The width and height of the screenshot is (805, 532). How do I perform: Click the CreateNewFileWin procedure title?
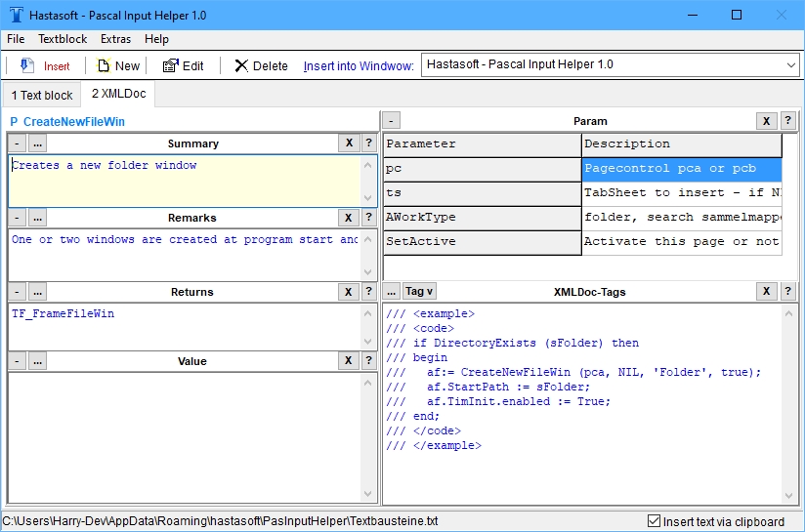pyautogui.click(x=74, y=122)
